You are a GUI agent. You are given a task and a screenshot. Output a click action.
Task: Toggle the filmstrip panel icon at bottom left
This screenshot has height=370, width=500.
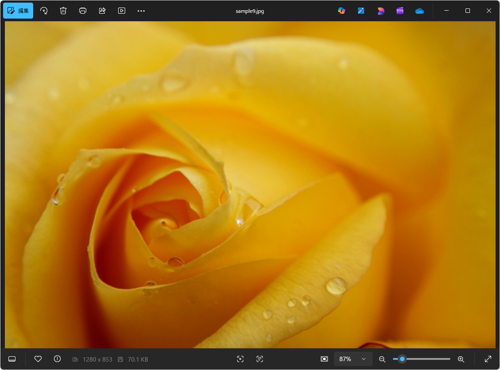pyautogui.click(x=12, y=359)
